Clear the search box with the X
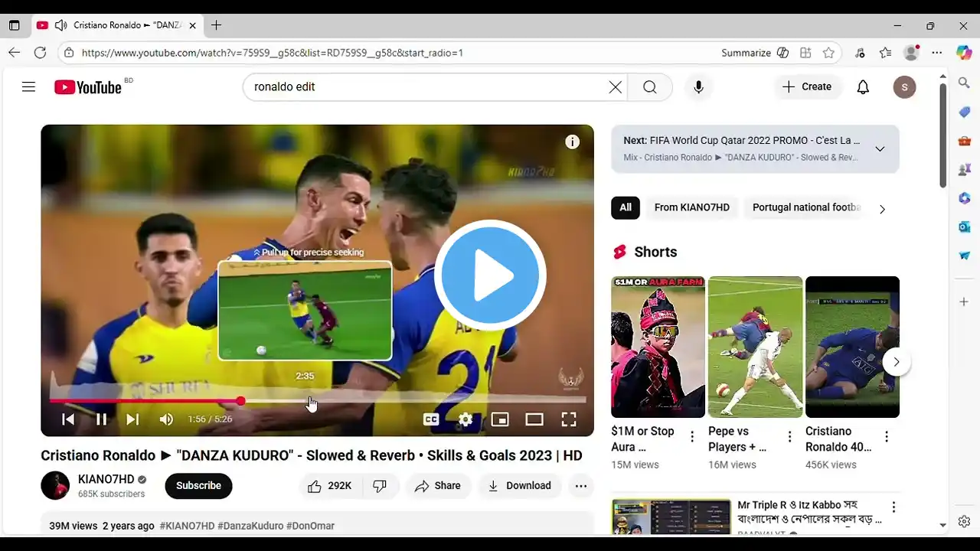 click(615, 87)
